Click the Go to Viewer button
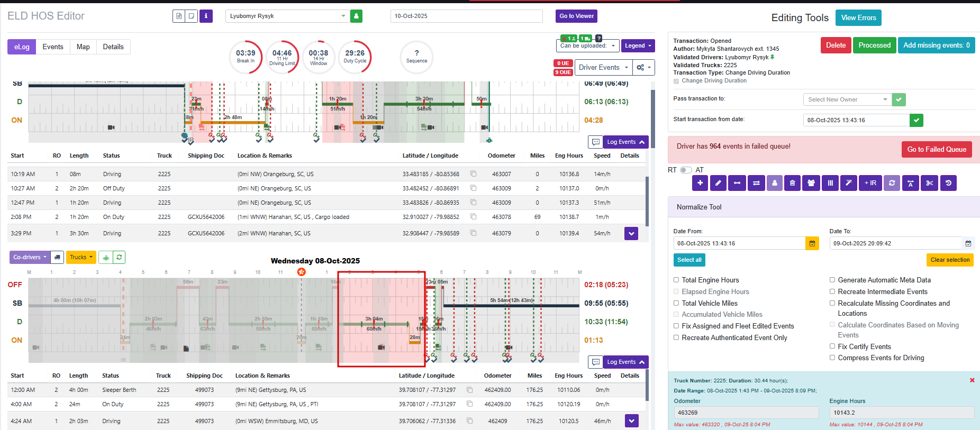Image resolution: width=980 pixels, height=430 pixels. click(x=576, y=16)
